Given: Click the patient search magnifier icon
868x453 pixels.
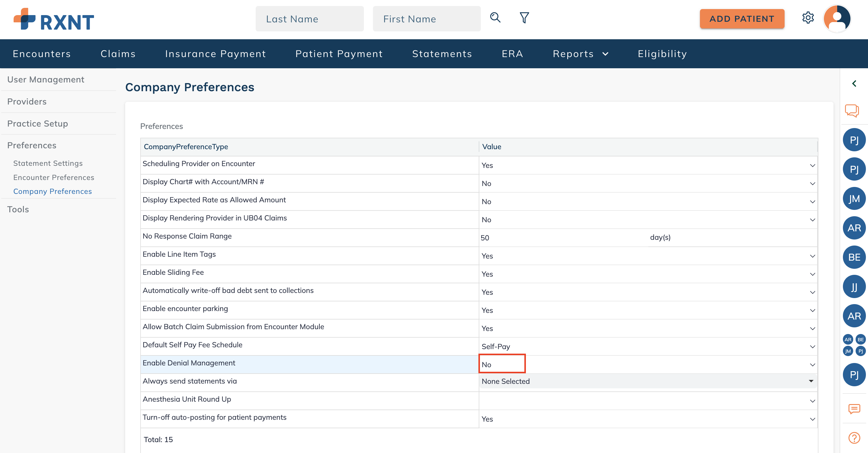Looking at the screenshot, I should (495, 18).
